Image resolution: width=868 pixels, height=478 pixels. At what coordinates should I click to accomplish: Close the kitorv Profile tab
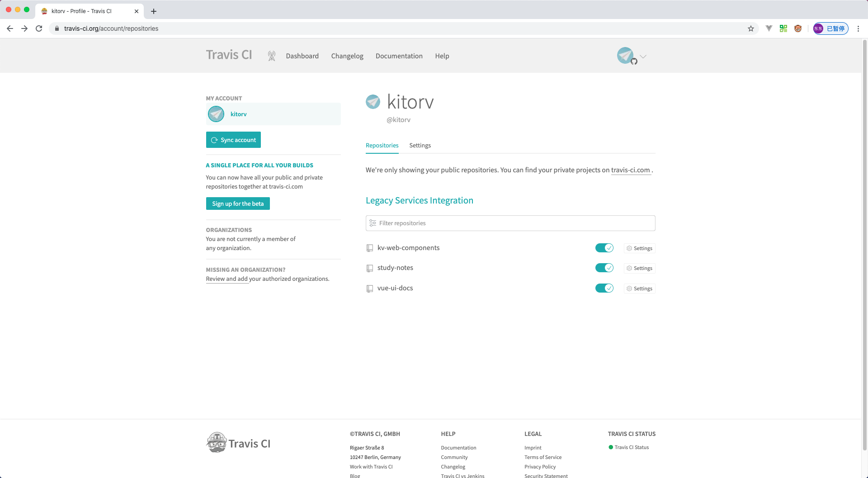pyautogui.click(x=137, y=11)
